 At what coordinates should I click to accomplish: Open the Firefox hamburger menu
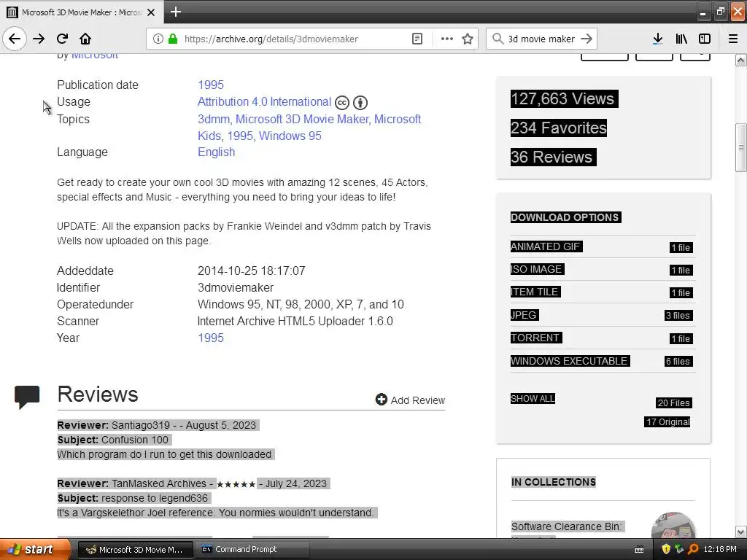click(x=733, y=39)
